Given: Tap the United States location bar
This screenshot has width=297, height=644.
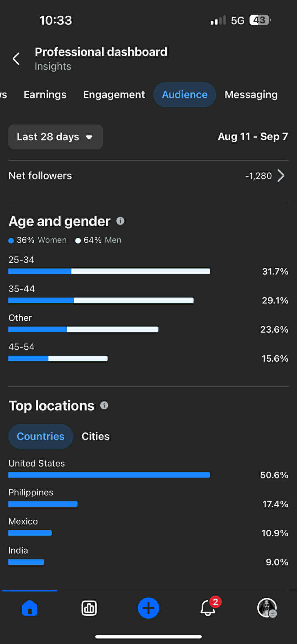Looking at the screenshot, I should (x=109, y=475).
